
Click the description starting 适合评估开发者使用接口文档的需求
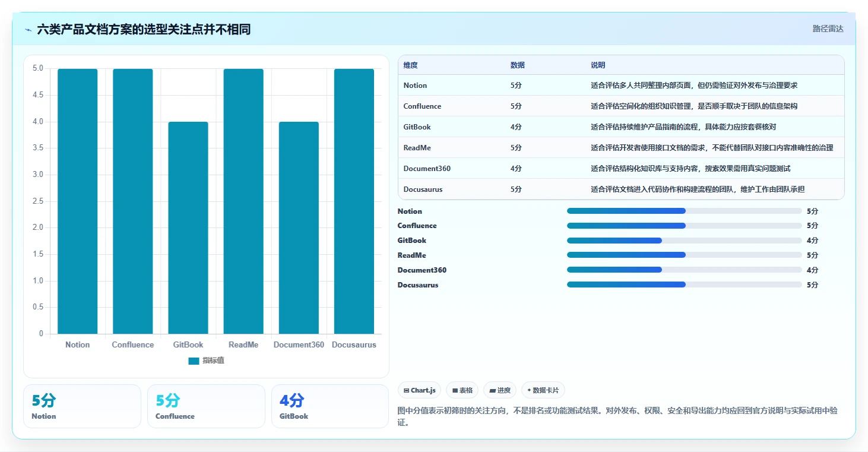[x=712, y=148]
